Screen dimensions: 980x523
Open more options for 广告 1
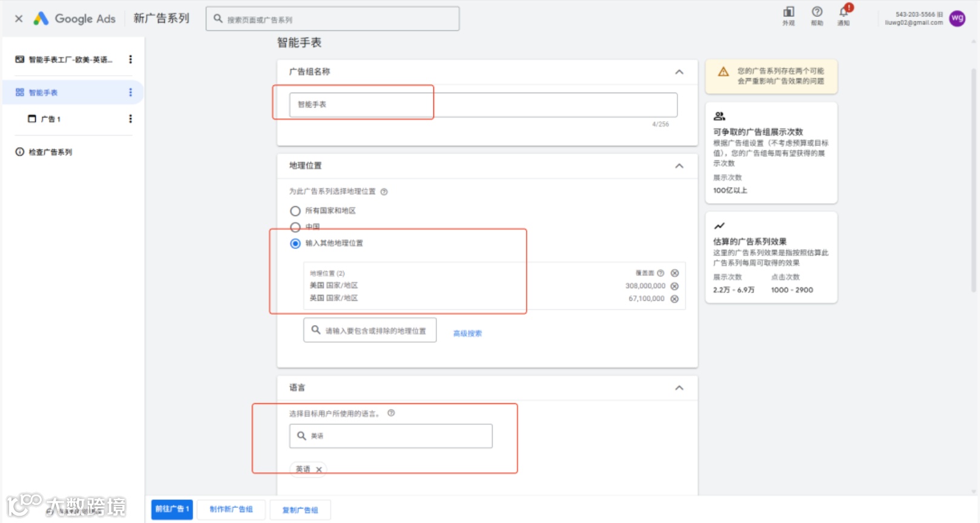click(x=130, y=119)
